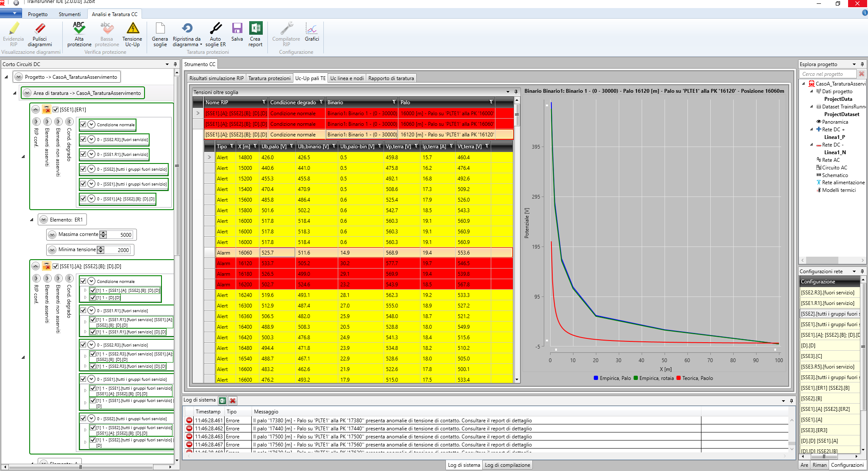Image resolution: width=868 pixels, height=471 pixels.
Task: Click the Massima corrente stepper arrows
Action: click(x=103, y=234)
